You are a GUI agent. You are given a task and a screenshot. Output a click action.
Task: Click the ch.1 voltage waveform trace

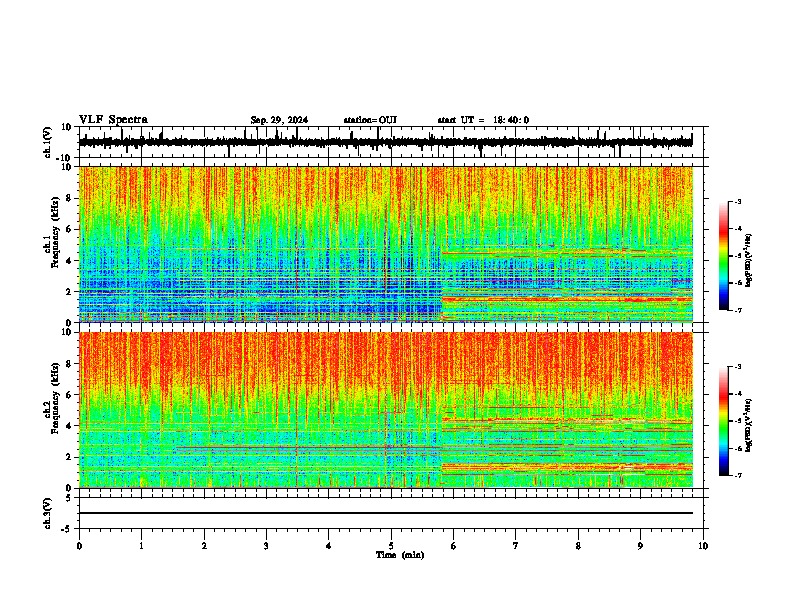click(385, 142)
